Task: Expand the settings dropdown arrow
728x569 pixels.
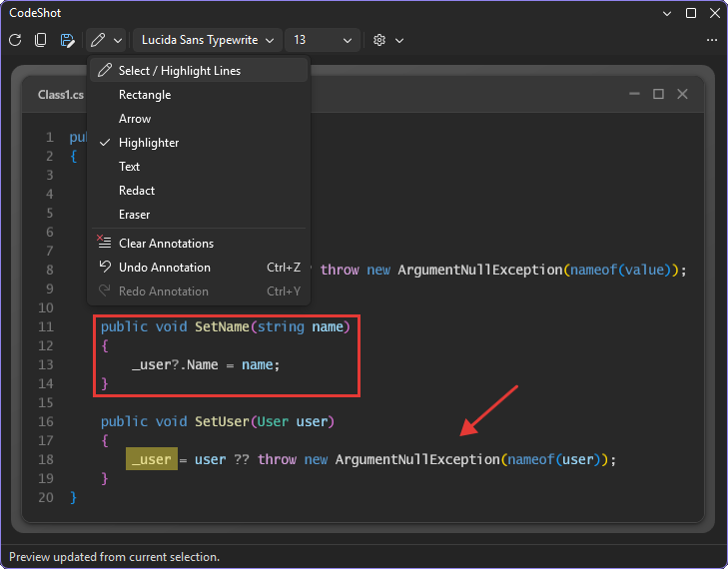Action: coord(399,41)
